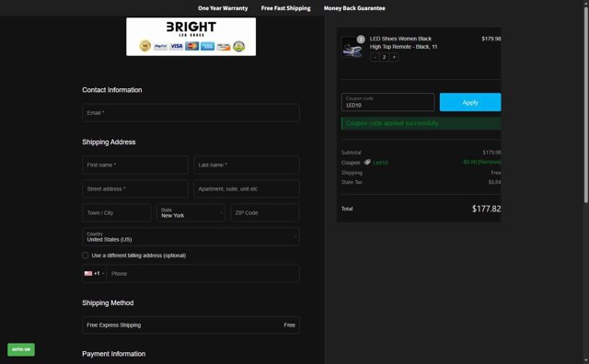Focus the Town / City field
Viewport: 589px width, 364px height.
(117, 212)
